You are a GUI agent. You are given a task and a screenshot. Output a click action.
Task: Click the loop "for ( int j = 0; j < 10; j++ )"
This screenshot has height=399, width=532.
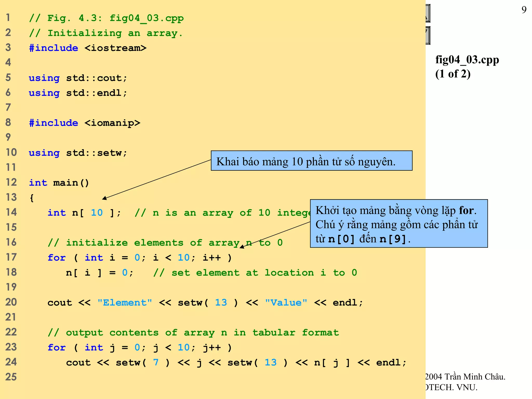coord(140,348)
